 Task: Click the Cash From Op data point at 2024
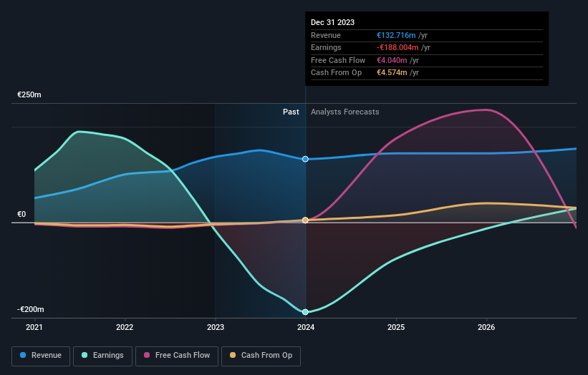305,220
